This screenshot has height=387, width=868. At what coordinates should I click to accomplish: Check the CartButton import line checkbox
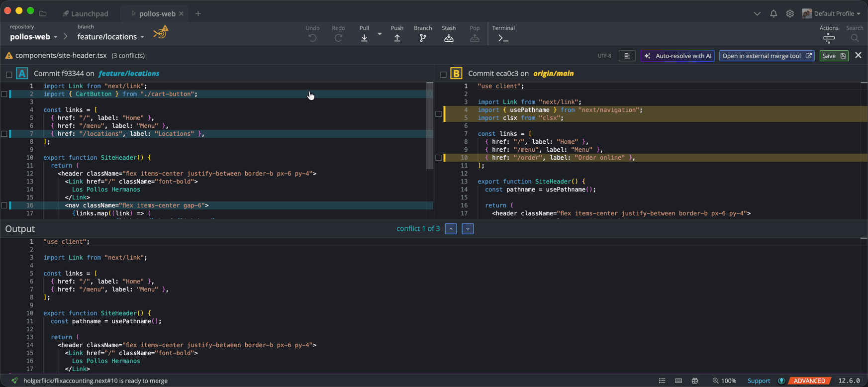[4, 94]
